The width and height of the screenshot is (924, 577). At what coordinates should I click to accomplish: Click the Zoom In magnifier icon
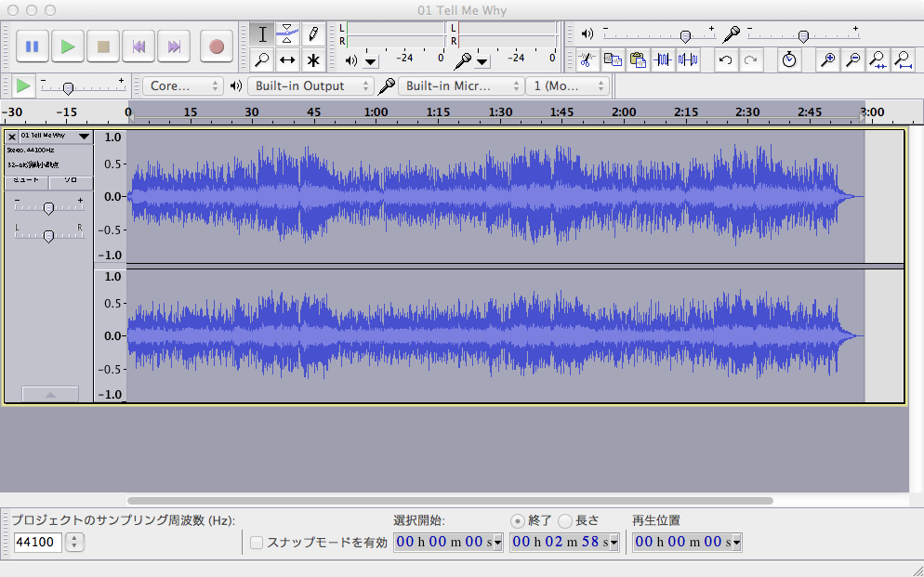[826, 59]
